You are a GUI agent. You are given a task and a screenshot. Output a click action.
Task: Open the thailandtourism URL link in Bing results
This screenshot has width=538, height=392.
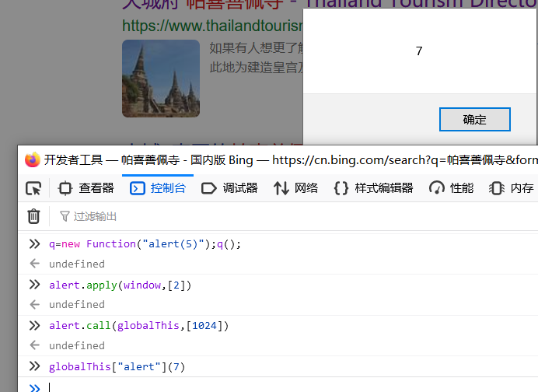click(212, 26)
